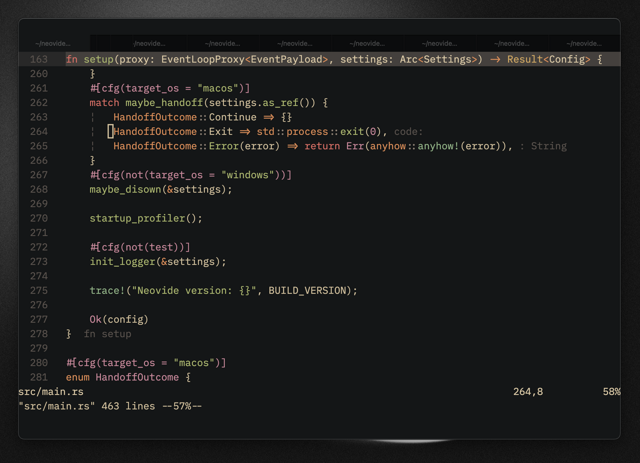Click 'EventLoopProxy' type in the function signature

[203, 60]
